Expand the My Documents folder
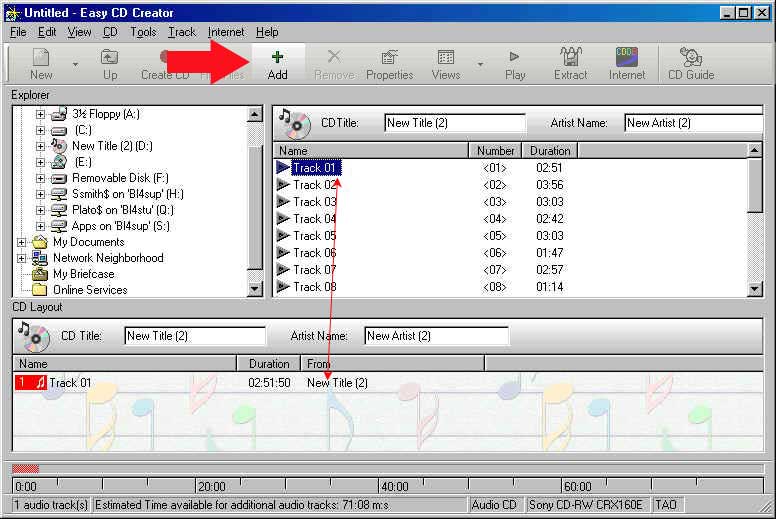776x519 pixels. coord(21,242)
